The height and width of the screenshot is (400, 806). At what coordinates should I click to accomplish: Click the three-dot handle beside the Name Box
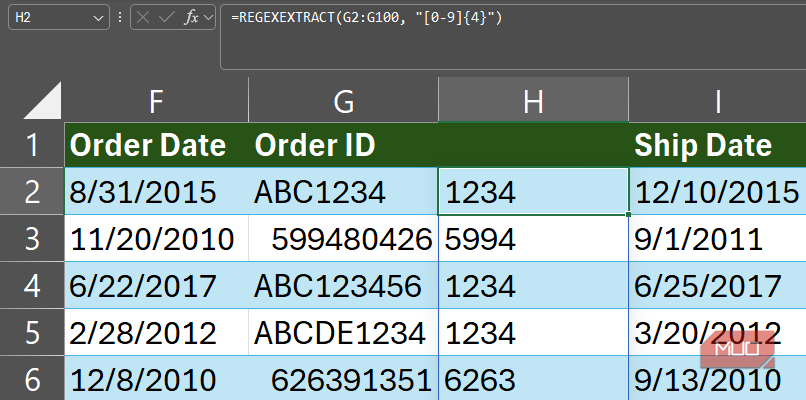(x=120, y=18)
